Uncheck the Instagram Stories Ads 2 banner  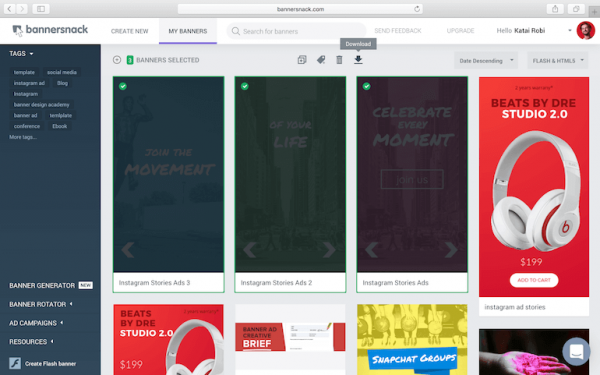point(245,86)
